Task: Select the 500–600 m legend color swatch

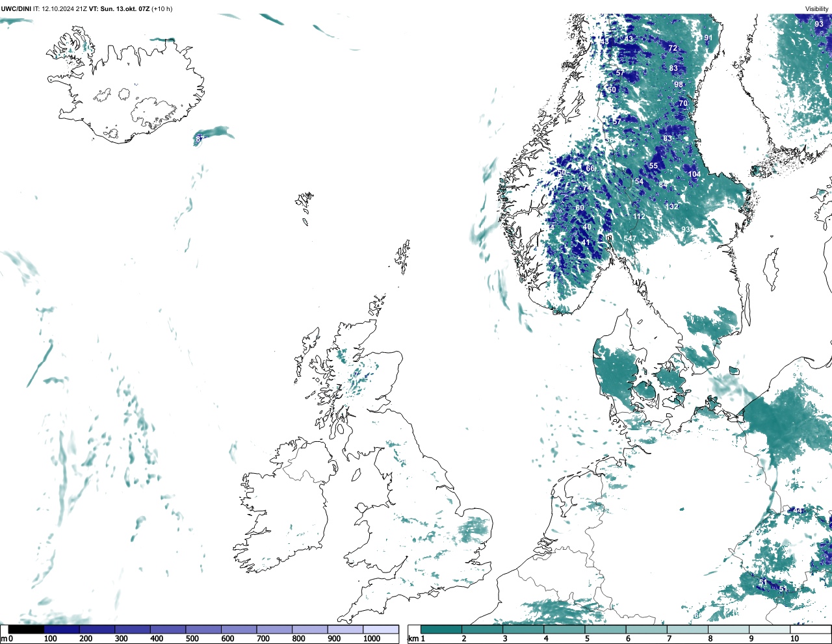Action: tap(203, 629)
